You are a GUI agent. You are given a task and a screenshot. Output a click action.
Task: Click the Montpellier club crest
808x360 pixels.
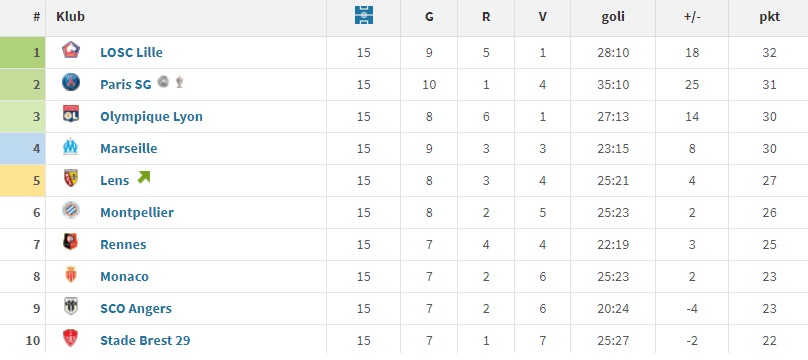(71, 211)
